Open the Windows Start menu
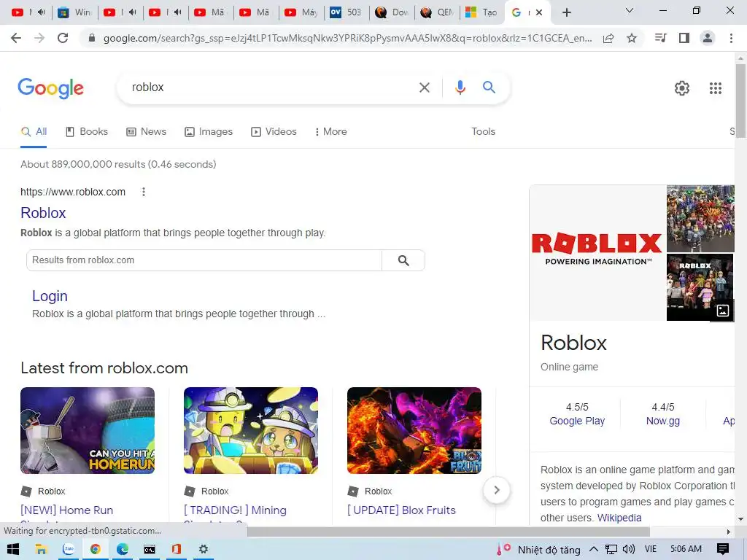This screenshot has height=560, width=747. click(13, 549)
